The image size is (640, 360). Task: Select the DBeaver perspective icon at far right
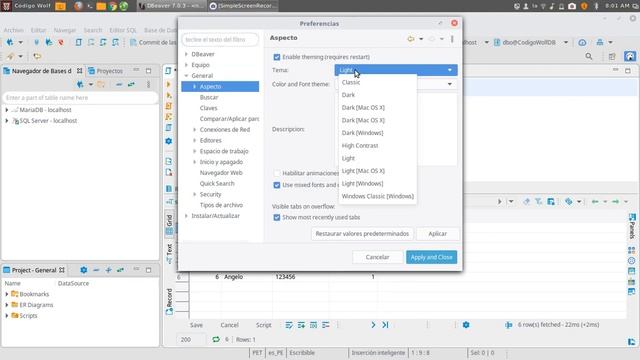point(630,56)
